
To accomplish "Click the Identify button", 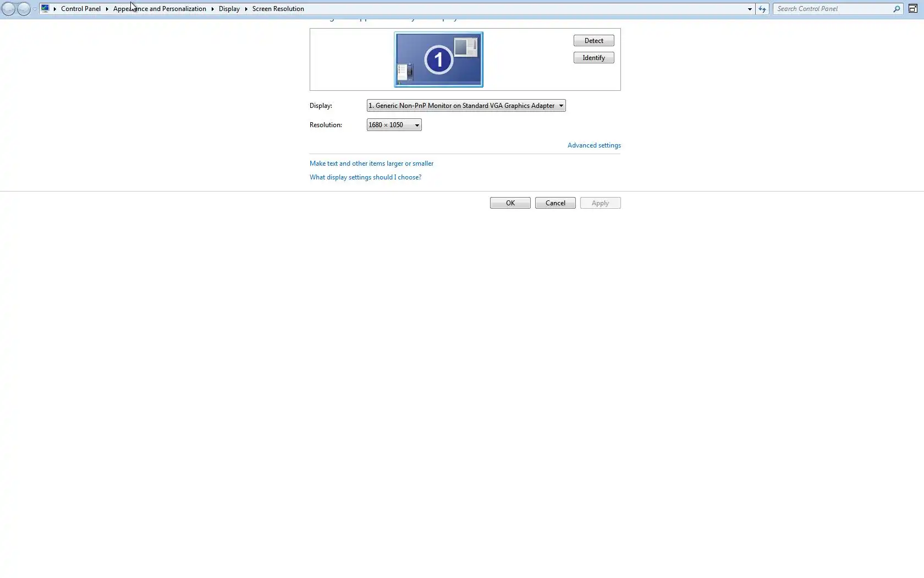I will pyautogui.click(x=594, y=58).
